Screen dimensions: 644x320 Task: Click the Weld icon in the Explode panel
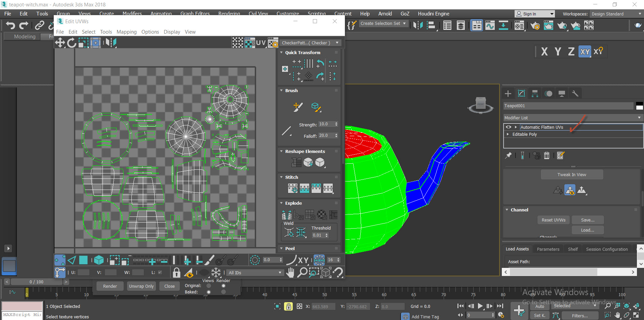pyautogui.click(x=289, y=232)
